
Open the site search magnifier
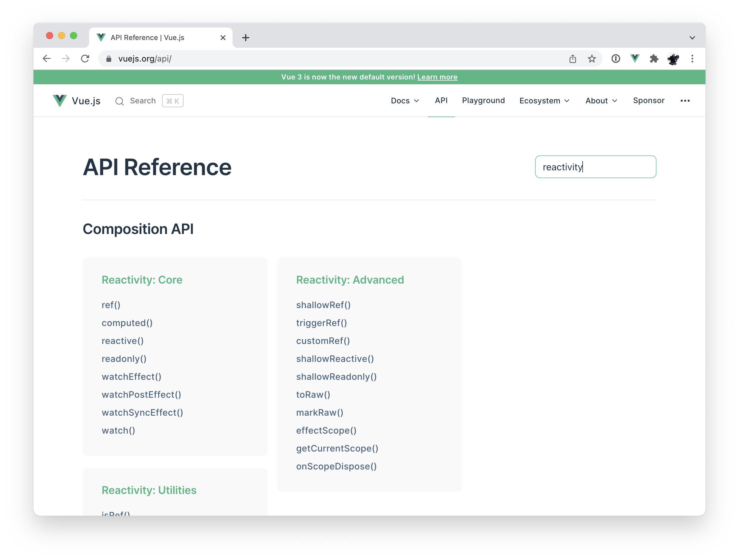tap(120, 101)
